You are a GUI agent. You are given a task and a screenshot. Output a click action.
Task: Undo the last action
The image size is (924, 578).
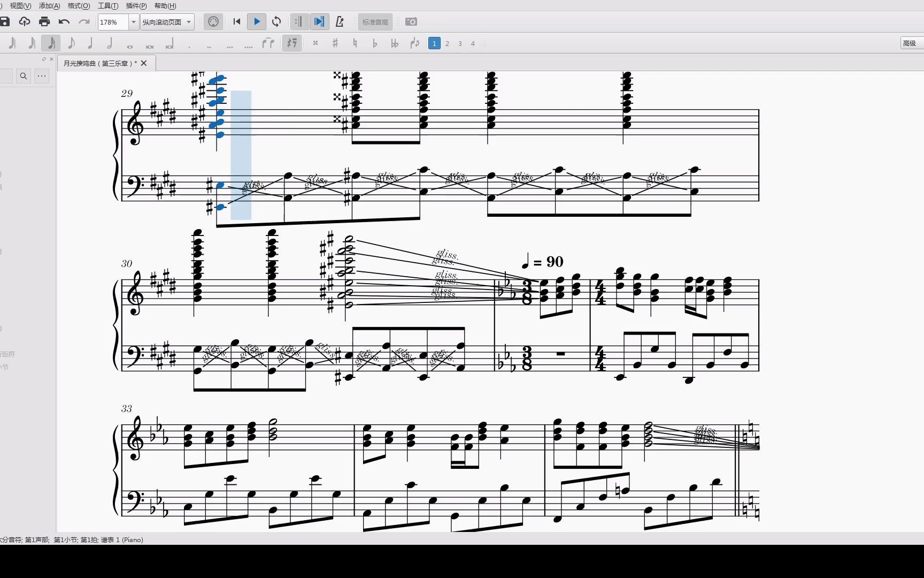click(64, 21)
